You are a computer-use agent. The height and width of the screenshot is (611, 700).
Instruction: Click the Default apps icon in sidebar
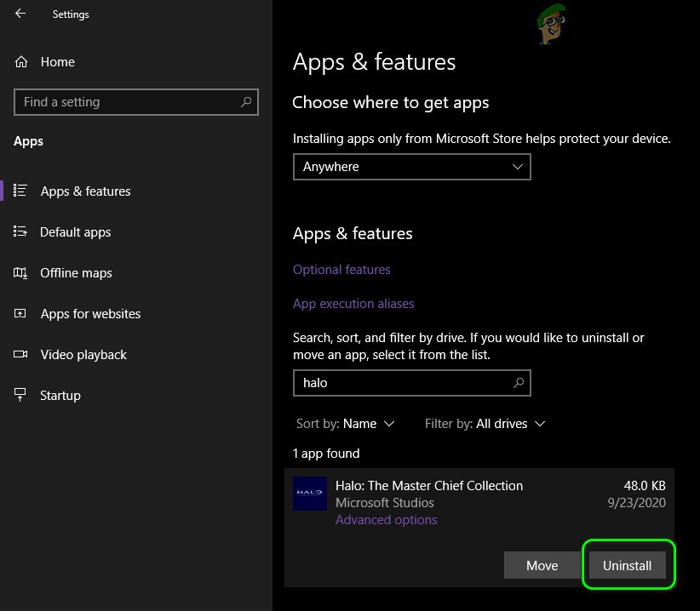tap(21, 231)
